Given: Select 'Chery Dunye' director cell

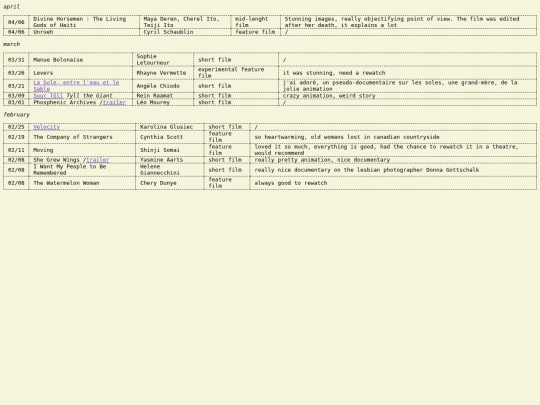Looking at the screenshot, I should point(170,183).
